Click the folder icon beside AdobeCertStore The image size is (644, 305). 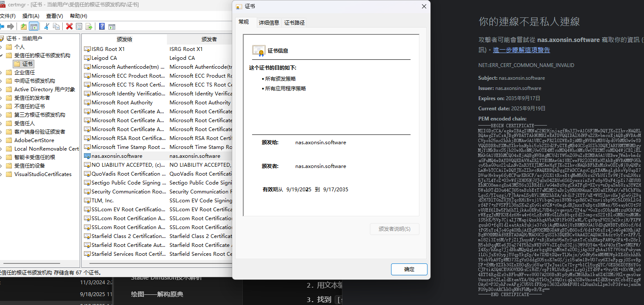pos(9,140)
